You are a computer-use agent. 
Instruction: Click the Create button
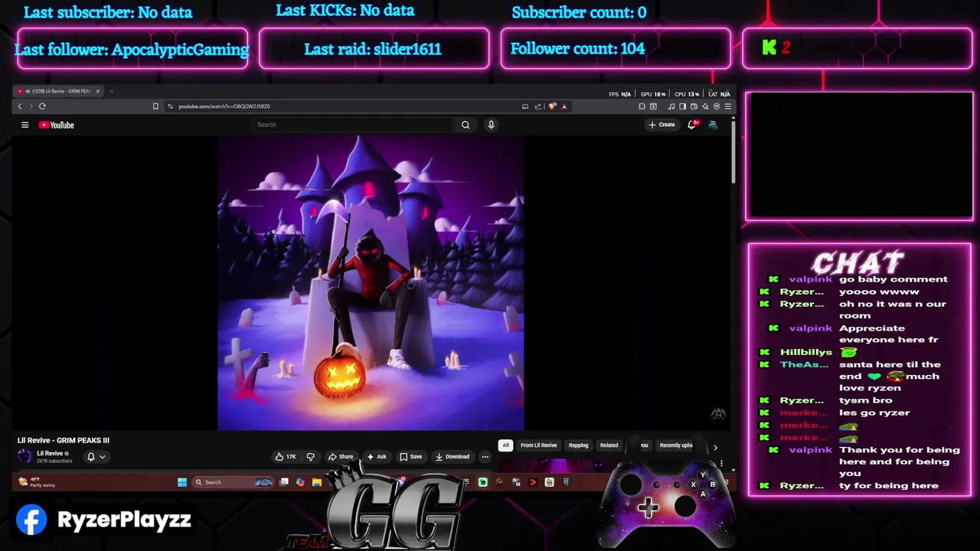(662, 125)
